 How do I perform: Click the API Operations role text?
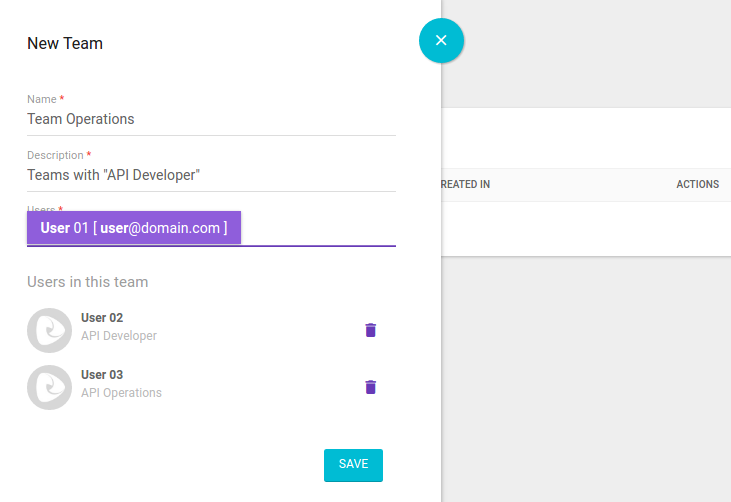pyautogui.click(x=121, y=393)
